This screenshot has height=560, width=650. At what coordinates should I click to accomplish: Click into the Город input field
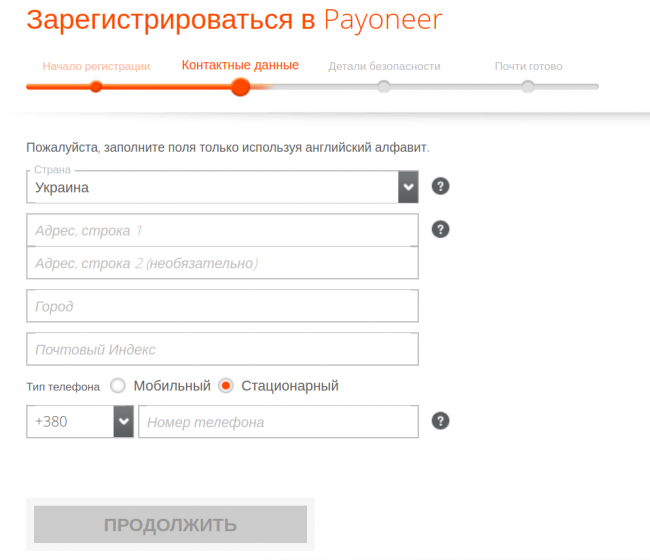click(x=222, y=306)
